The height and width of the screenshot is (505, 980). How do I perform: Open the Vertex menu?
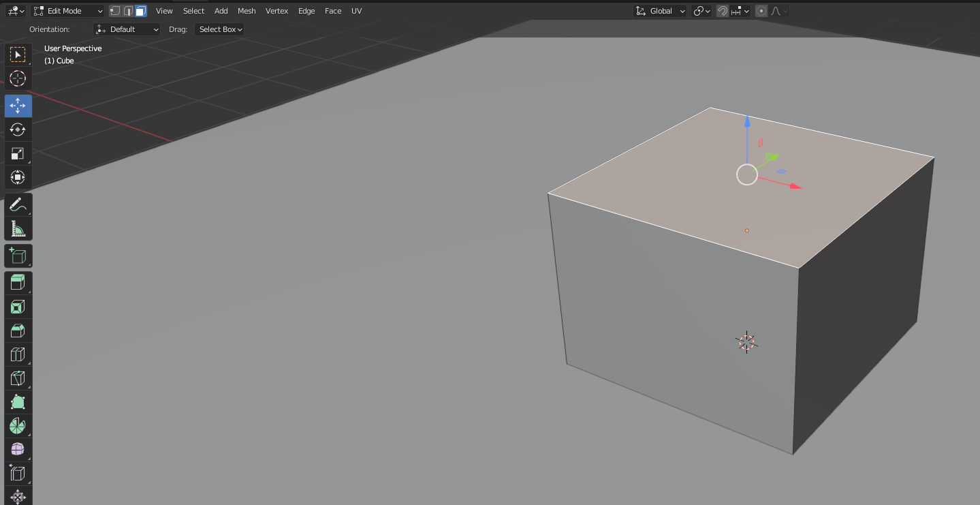[x=276, y=11]
